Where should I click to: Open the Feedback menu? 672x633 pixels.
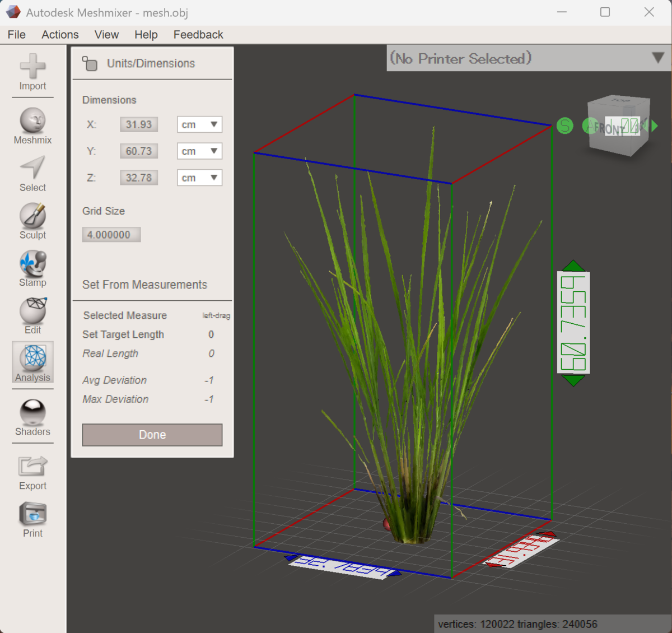[x=198, y=35]
